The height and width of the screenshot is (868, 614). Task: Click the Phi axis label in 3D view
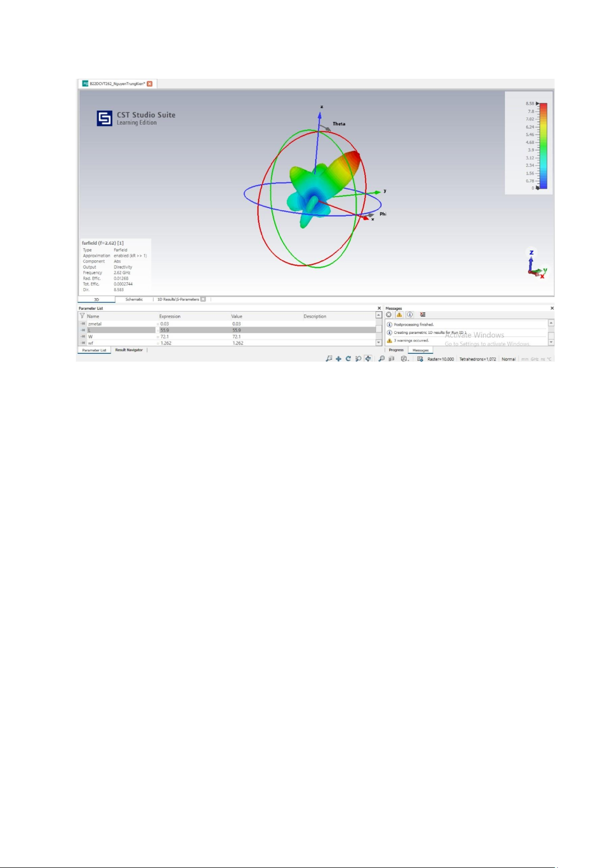click(x=383, y=214)
